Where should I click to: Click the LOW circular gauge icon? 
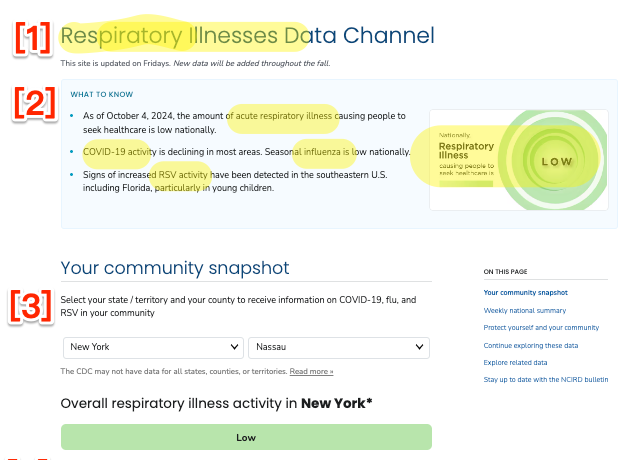tap(555, 160)
